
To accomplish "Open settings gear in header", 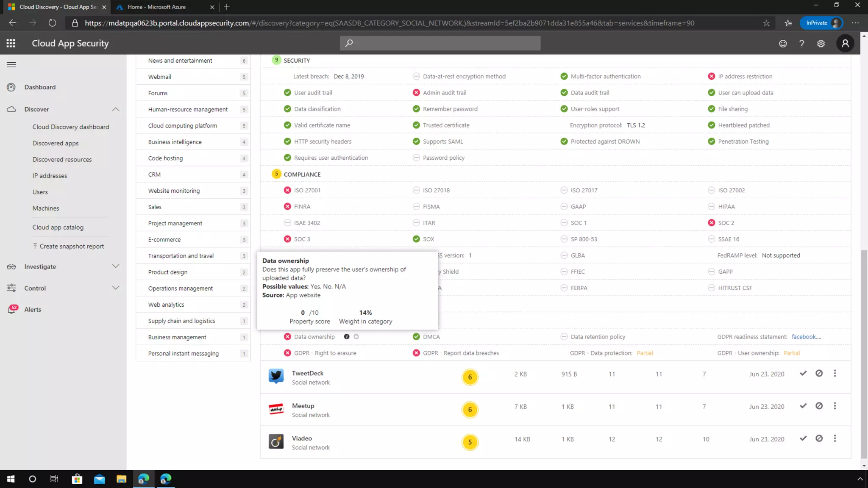I will 821,44.
